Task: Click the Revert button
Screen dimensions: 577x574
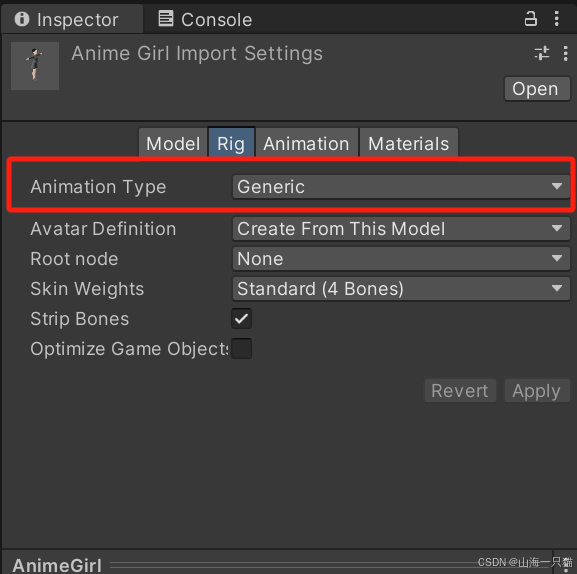Action: pos(460,391)
